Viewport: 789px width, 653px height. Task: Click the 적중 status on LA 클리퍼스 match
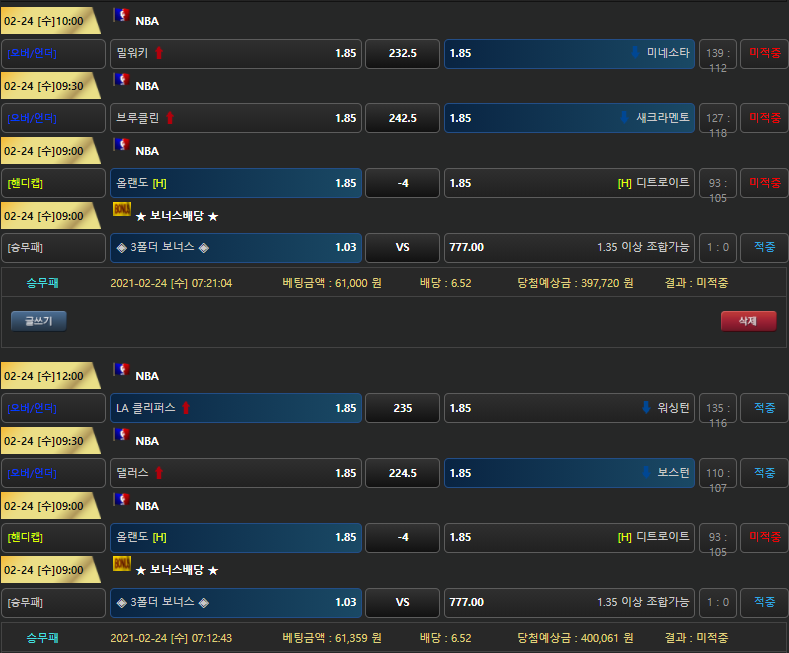click(764, 408)
